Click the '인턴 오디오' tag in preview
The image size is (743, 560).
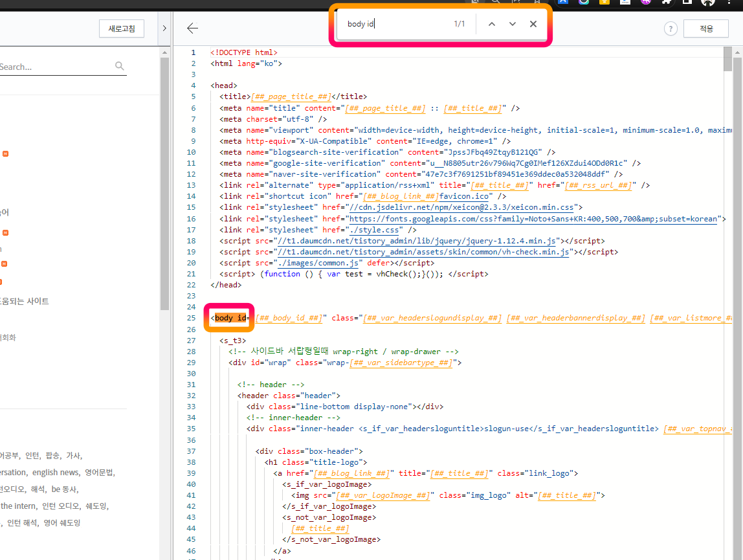click(x=61, y=506)
